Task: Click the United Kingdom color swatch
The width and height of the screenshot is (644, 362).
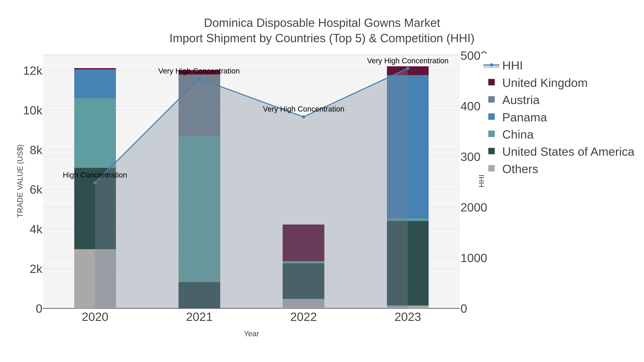Action: click(492, 82)
